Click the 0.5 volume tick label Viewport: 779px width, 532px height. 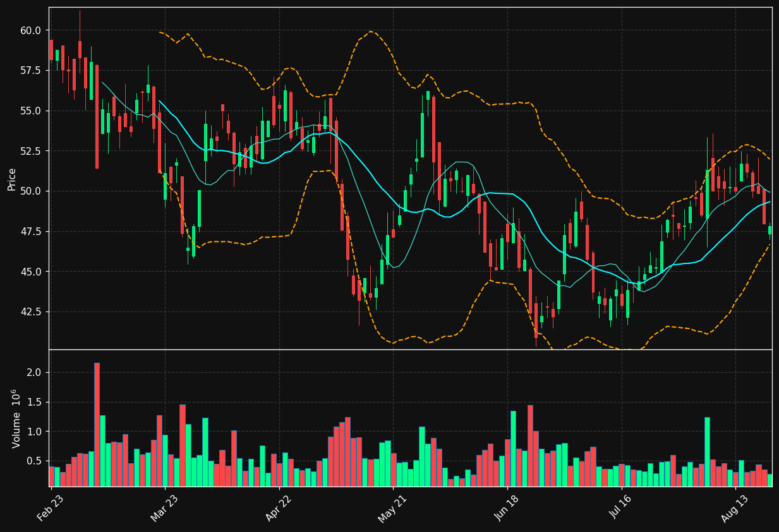click(x=34, y=461)
